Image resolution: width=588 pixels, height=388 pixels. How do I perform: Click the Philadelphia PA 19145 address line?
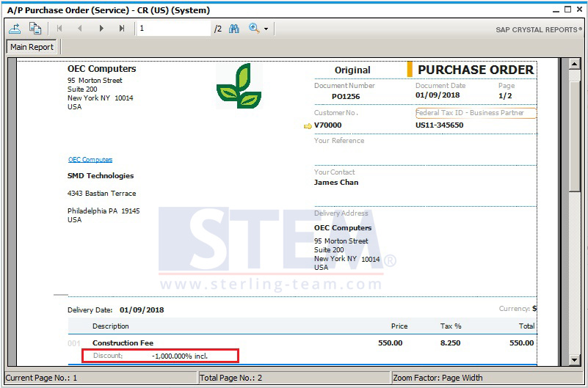pyautogui.click(x=104, y=211)
